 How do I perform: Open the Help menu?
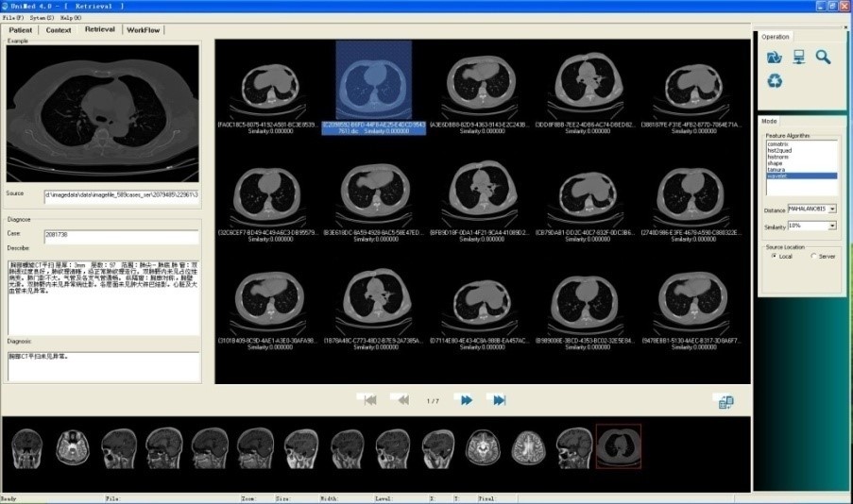point(71,18)
